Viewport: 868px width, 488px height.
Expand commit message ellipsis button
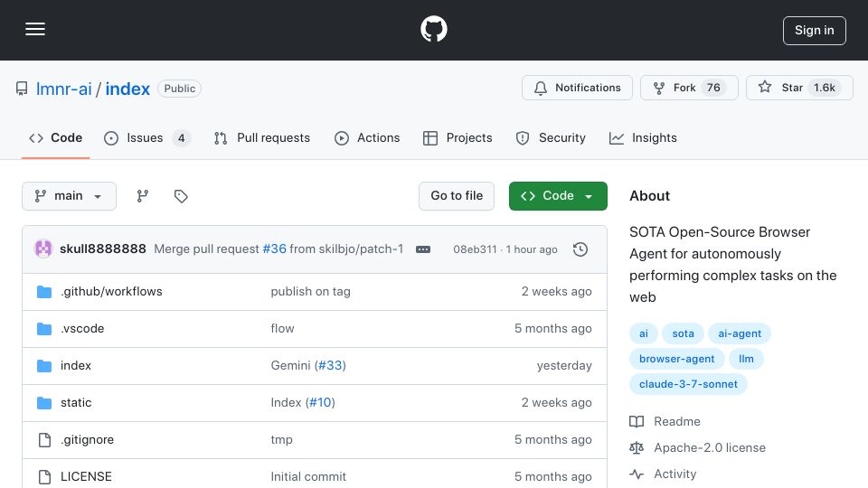423,249
